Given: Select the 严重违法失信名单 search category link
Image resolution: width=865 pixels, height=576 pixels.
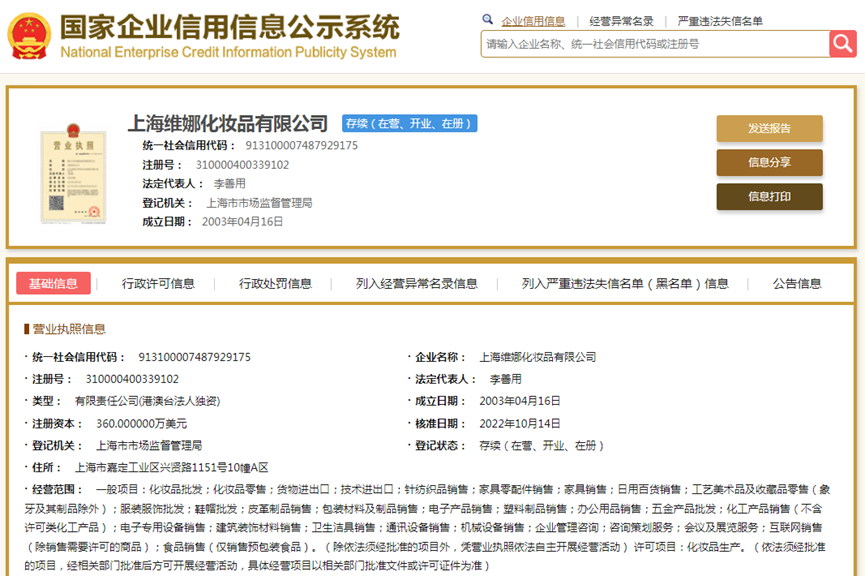Looking at the screenshot, I should pos(720,21).
